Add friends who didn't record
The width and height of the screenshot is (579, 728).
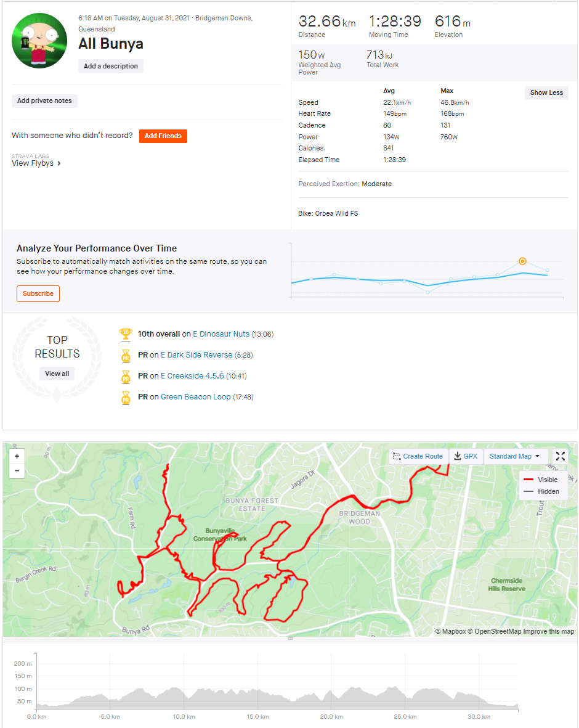click(x=163, y=136)
